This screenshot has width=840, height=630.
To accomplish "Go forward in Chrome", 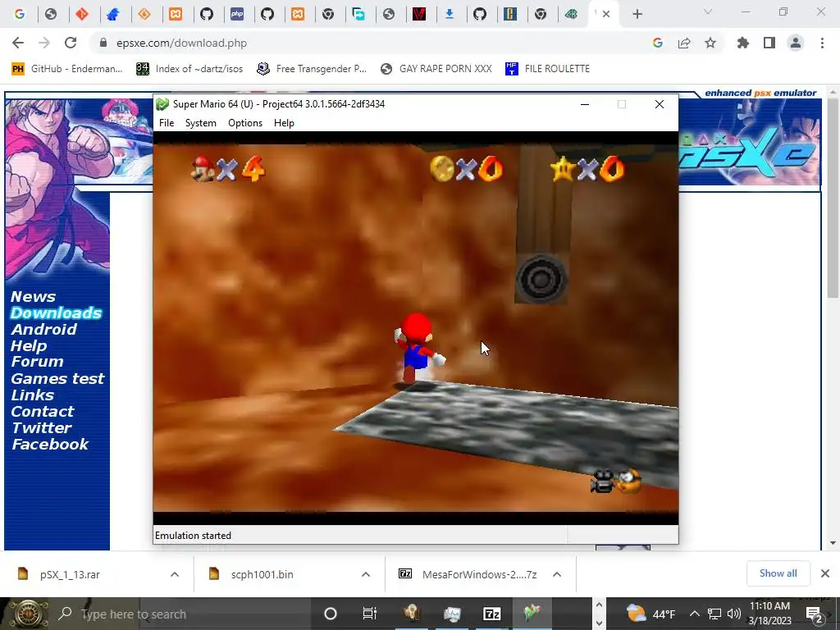I will tap(44, 43).
